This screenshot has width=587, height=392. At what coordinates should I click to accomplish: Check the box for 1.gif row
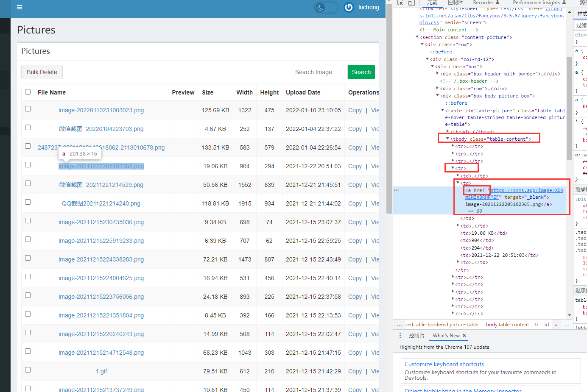(28, 370)
